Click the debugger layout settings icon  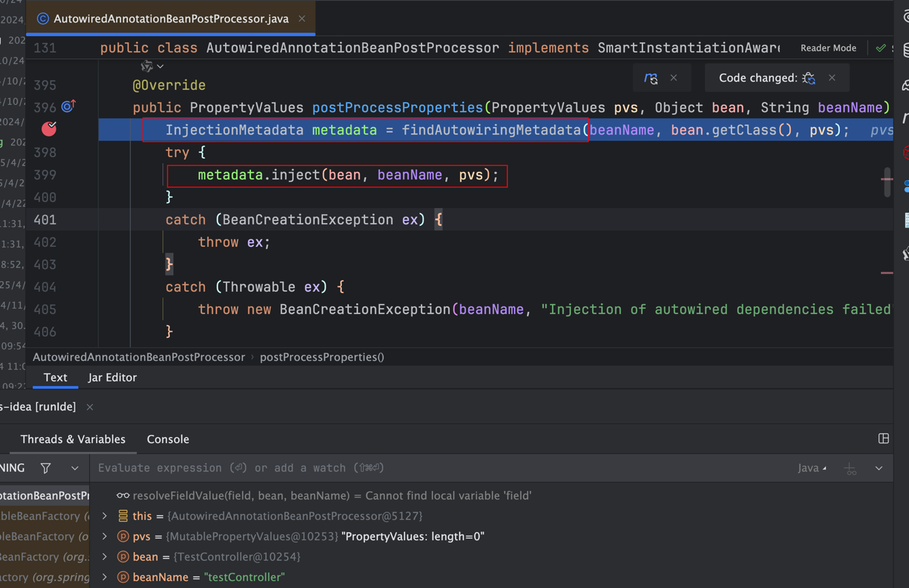click(883, 438)
